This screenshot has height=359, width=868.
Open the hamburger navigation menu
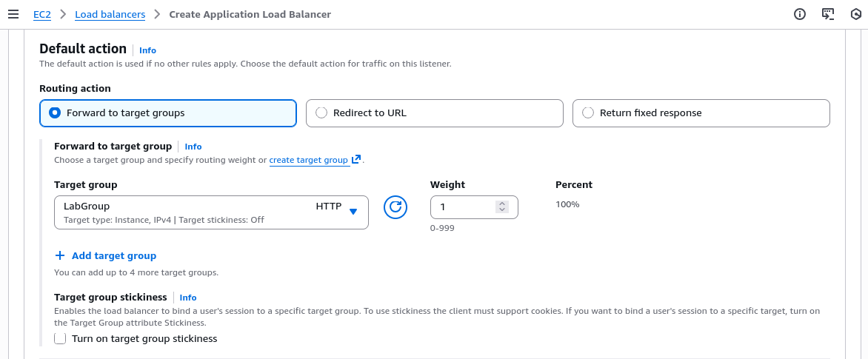pyautogui.click(x=13, y=14)
